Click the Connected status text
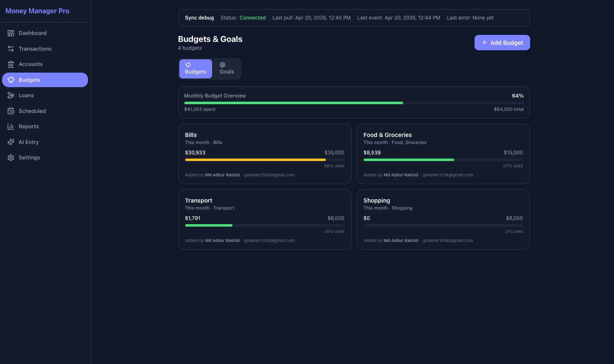Image resolution: width=614 pixels, height=364 pixels. [252, 18]
